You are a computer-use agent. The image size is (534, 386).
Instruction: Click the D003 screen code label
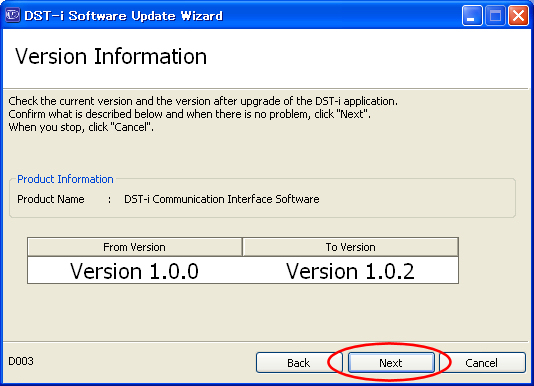pyautogui.click(x=21, y=361)
